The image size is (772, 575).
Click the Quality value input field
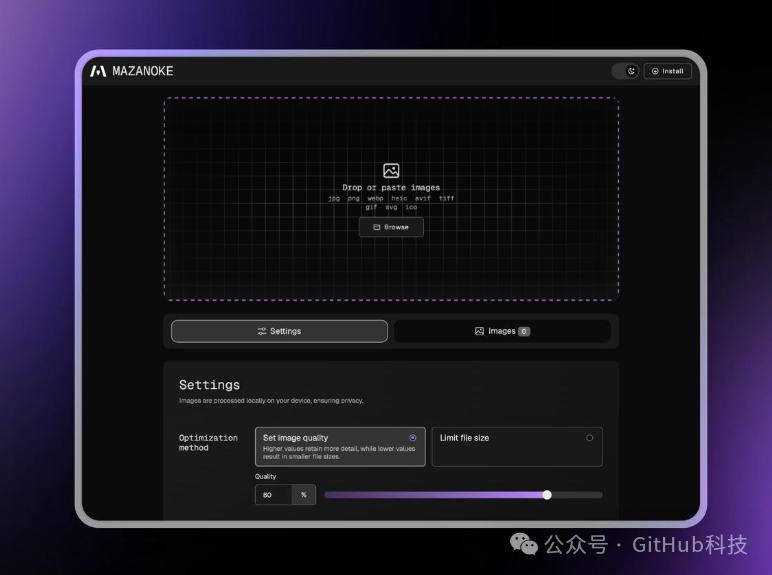click(x=274, y=495)
